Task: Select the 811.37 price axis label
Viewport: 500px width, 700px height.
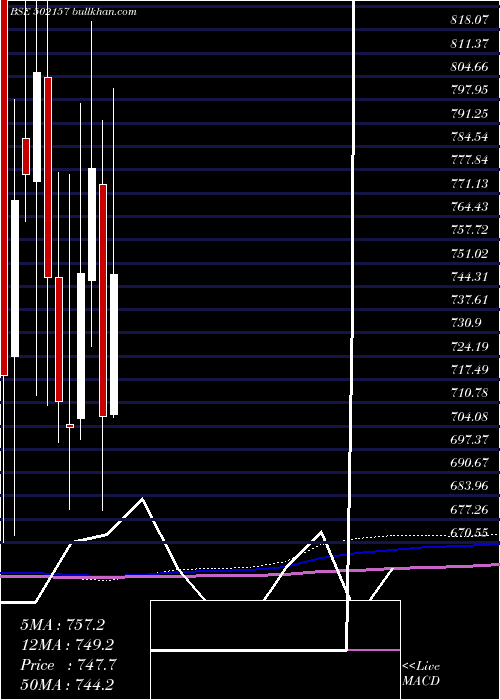Action: [x=469, y=43]
